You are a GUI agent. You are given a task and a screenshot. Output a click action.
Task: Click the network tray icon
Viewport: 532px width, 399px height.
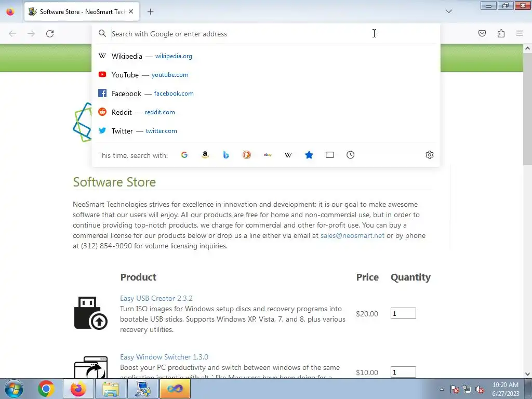[467, 389]
